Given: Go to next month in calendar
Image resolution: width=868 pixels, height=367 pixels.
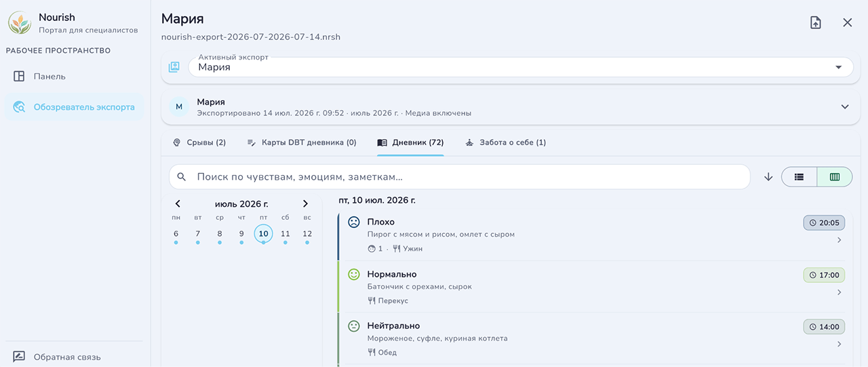Looking at the screenshot, I should point(305,204).
